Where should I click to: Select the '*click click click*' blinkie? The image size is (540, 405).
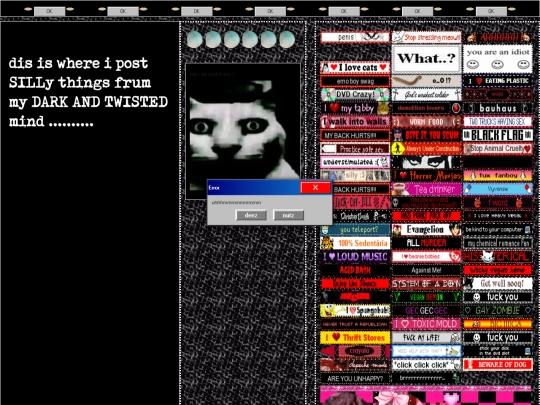tap(426, 365)
